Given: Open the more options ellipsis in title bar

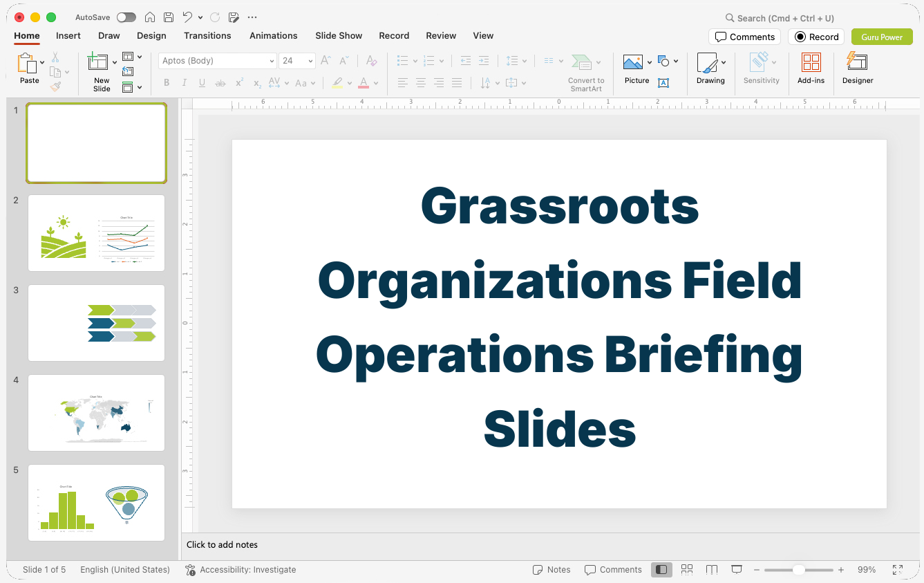Looking at the screenshot, I should [252, 17].
